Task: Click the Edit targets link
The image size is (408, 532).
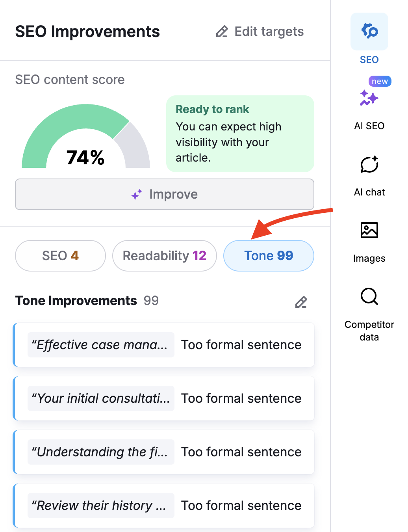Action: pos(269,32)
